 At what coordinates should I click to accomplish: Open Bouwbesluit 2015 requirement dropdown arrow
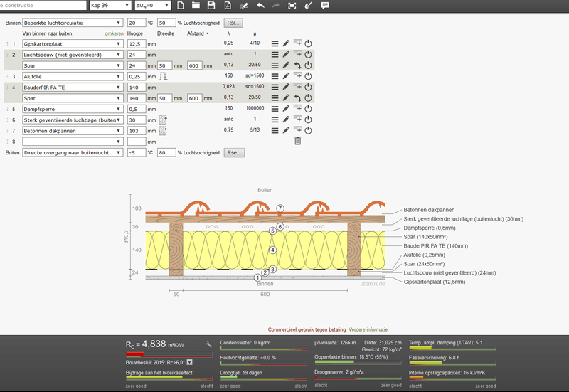[x=189, y=362]
